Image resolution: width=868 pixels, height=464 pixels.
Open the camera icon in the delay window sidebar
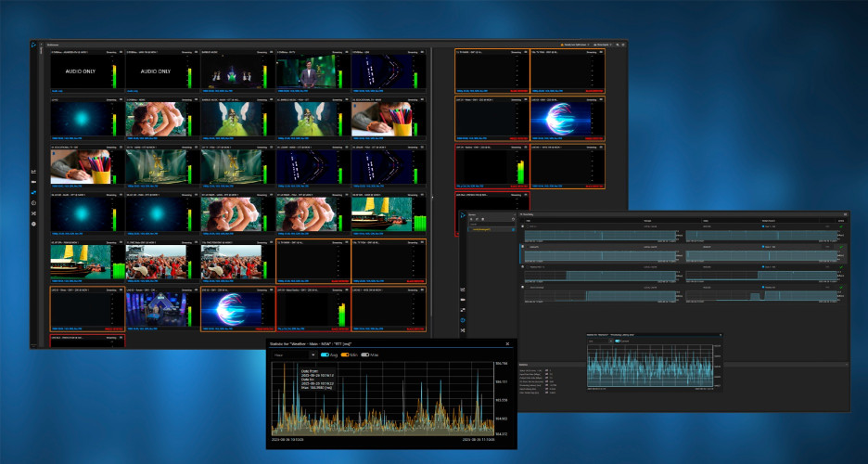(463, 300)
